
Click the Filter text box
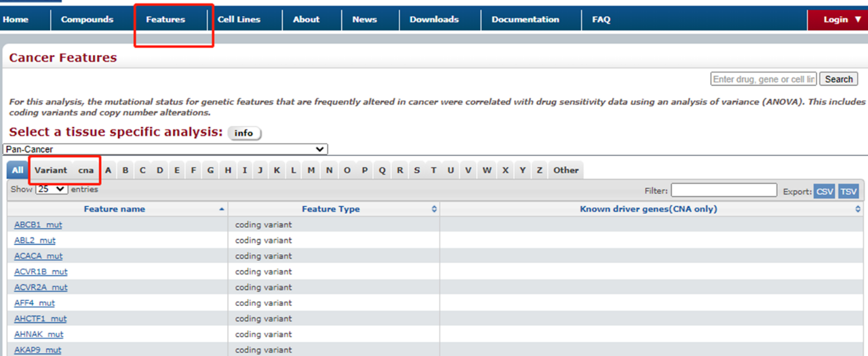click(x=724, y=191)
